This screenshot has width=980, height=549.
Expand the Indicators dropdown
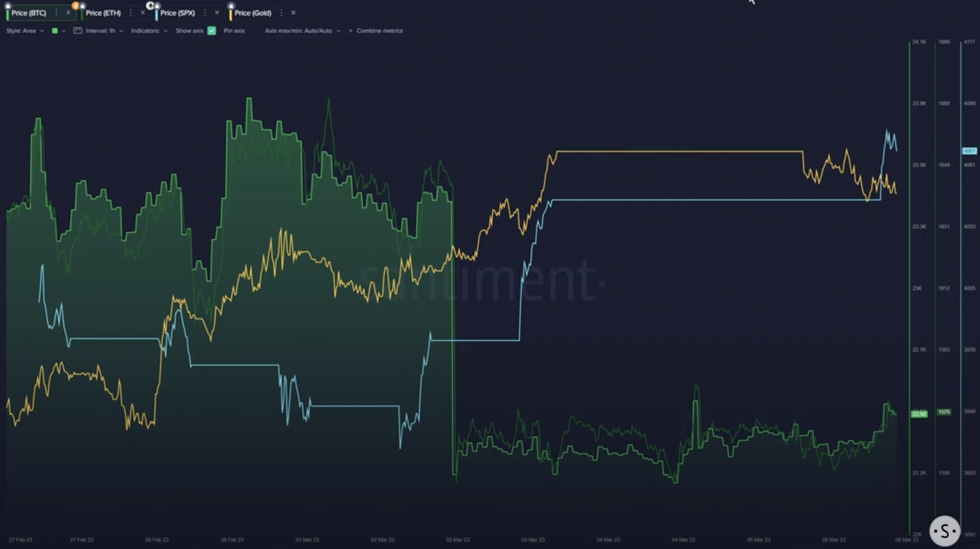(149, 31)
